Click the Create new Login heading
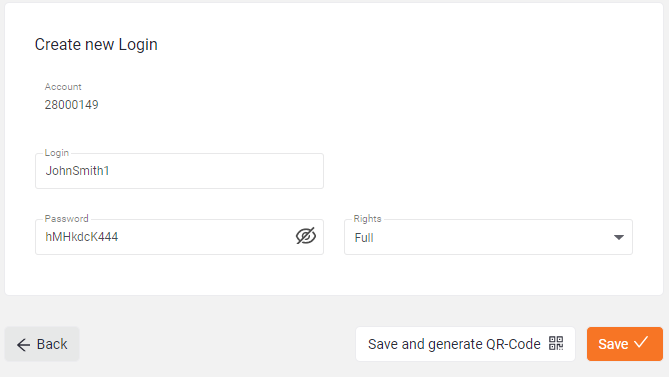This screenshot has width=669, height=377. click(96, 44)
